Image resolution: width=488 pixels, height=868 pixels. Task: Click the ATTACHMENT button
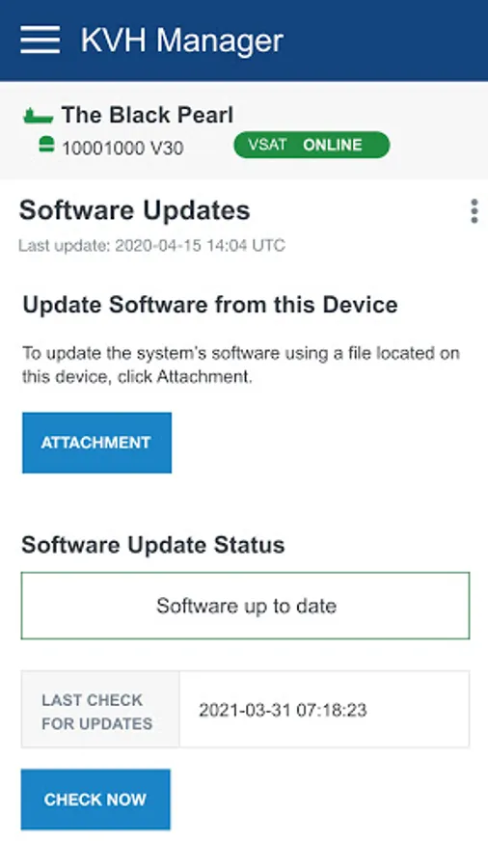click(96, 443)
